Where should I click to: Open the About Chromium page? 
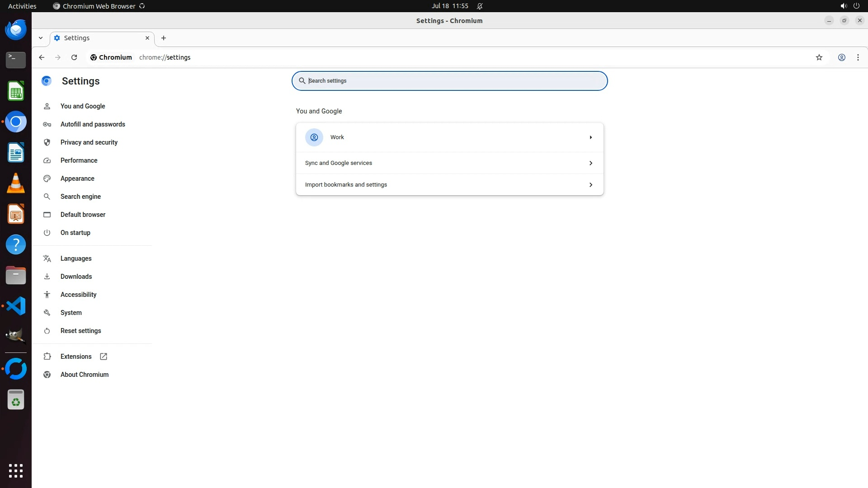(84, 375)
